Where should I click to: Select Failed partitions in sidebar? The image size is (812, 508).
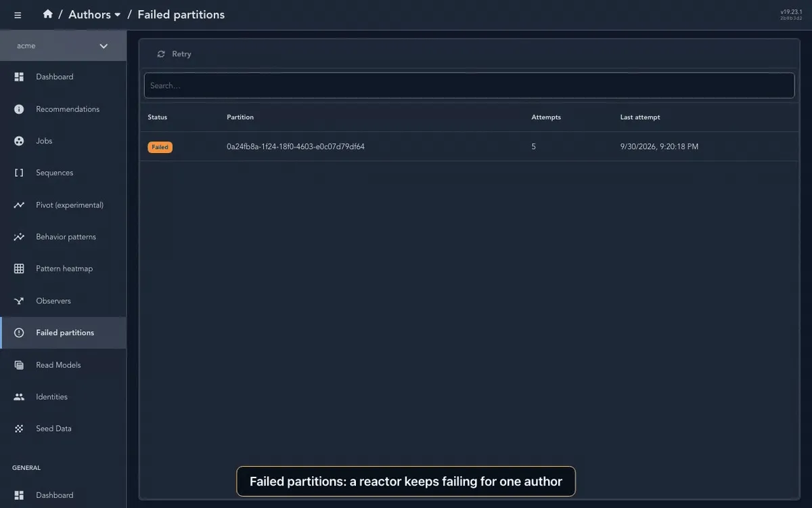(x=63, y=333)
